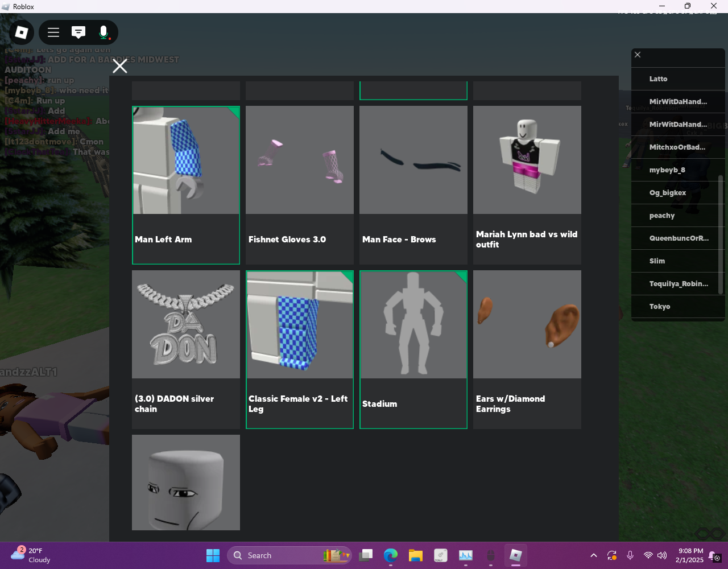Viewport: 728px width, 569px height.
Task: Click player Og_bigkex in the list
Action: 678,193
